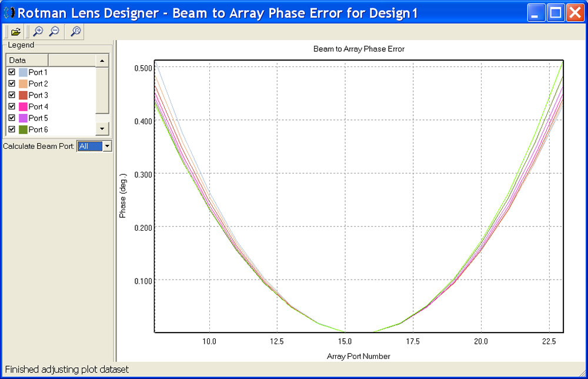
Task: Toggle the Port 3 checkbox
Action: 12,95
